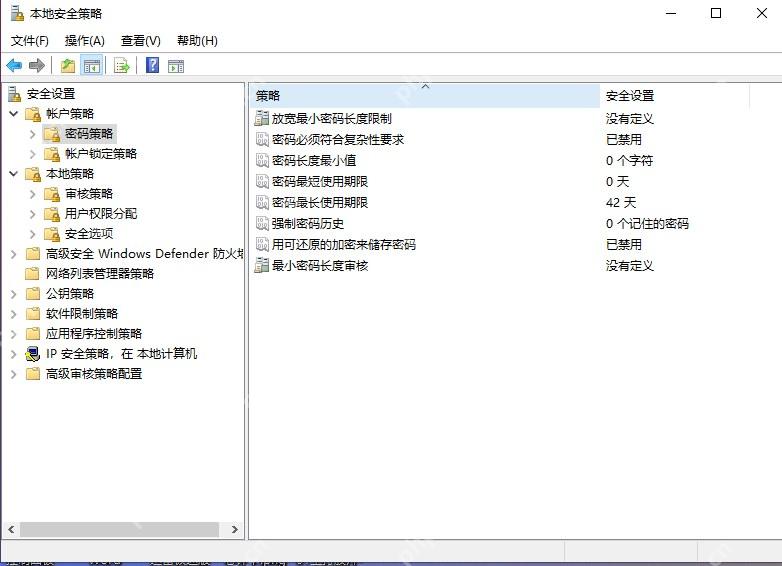Select the 强制密码历史 policy text
Viewport: 782px width, 566px height.
click(x=308, y=223)
